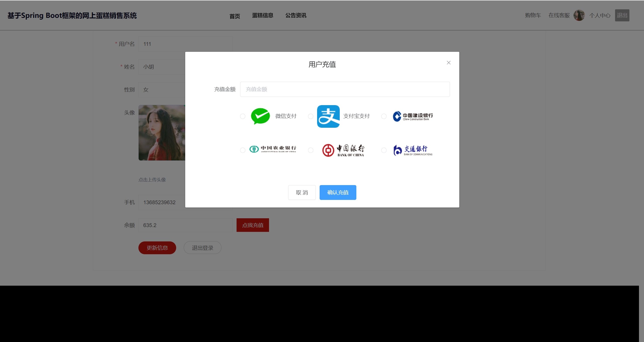
Task: Open 个人中心 in the header
Action: pos(600,15)
